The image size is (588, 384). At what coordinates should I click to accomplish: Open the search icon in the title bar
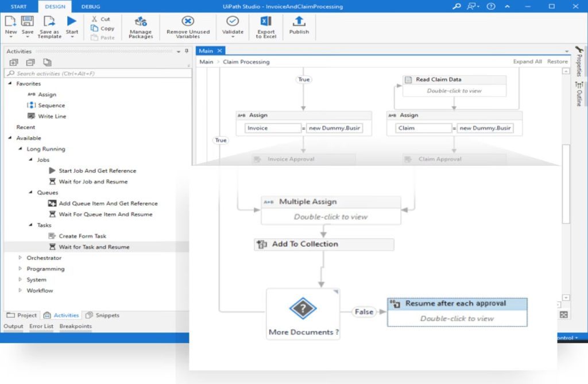pyautogui.click(x=456, y=7)
